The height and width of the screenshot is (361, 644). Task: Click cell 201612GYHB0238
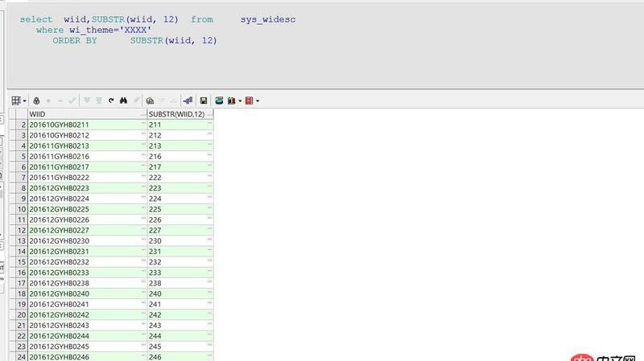click(87, 283)
